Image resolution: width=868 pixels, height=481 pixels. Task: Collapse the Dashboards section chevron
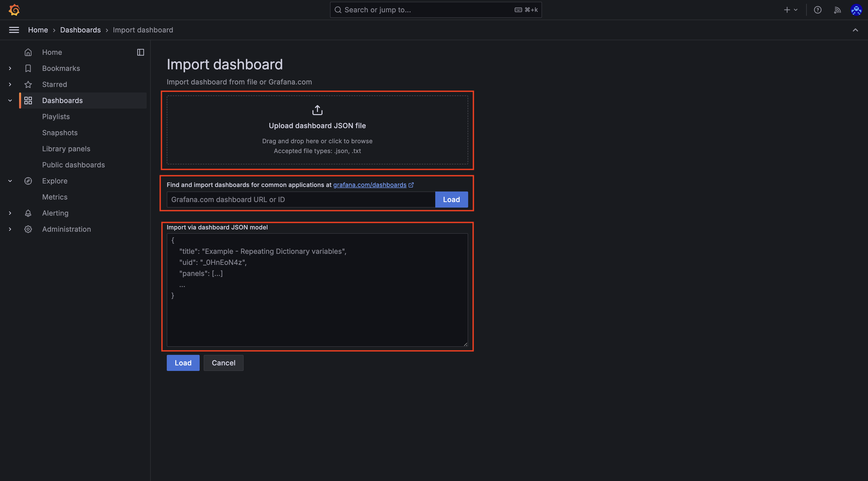(x=10, y=101)
